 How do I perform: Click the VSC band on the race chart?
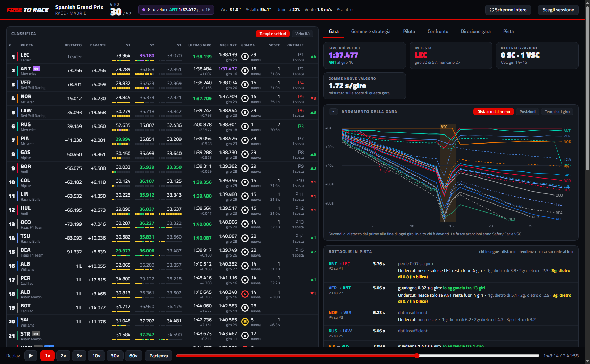pyautogui.click(x=448, y=173)
